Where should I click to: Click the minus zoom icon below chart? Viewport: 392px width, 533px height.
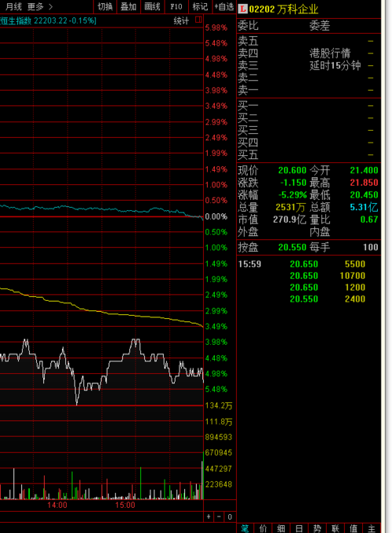[219, 517]
